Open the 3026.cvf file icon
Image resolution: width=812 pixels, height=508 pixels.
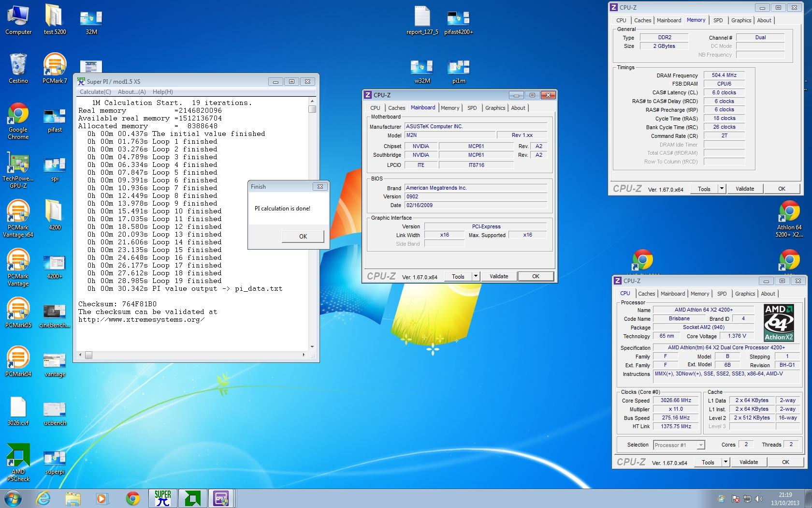[x=18, y=411]
